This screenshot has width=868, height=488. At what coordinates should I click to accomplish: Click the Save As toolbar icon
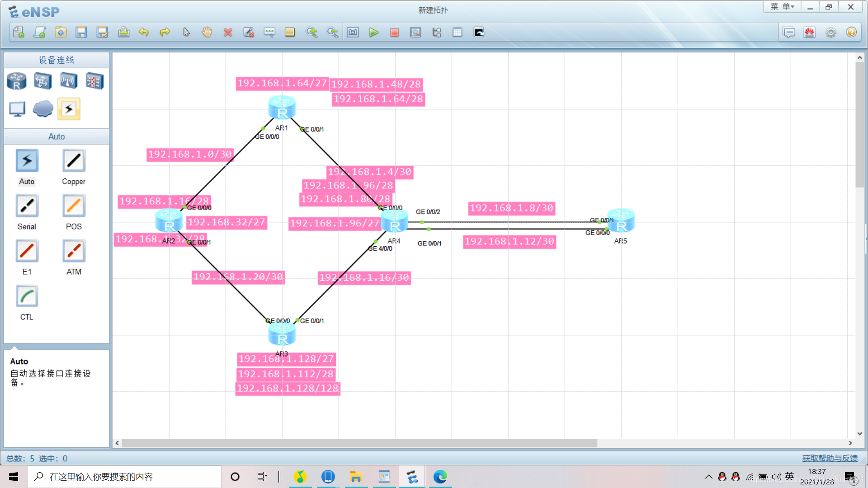coord(103,32)
